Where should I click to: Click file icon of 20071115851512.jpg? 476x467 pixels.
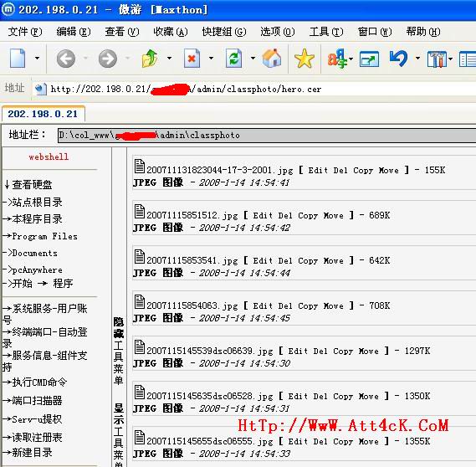[140, 211]
